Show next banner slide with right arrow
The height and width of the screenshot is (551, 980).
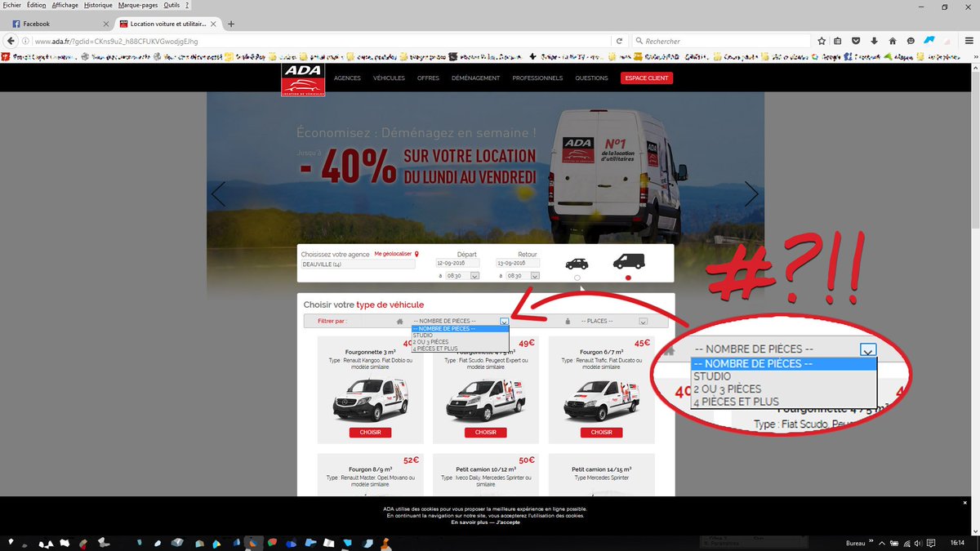click(x=752, y=194)
